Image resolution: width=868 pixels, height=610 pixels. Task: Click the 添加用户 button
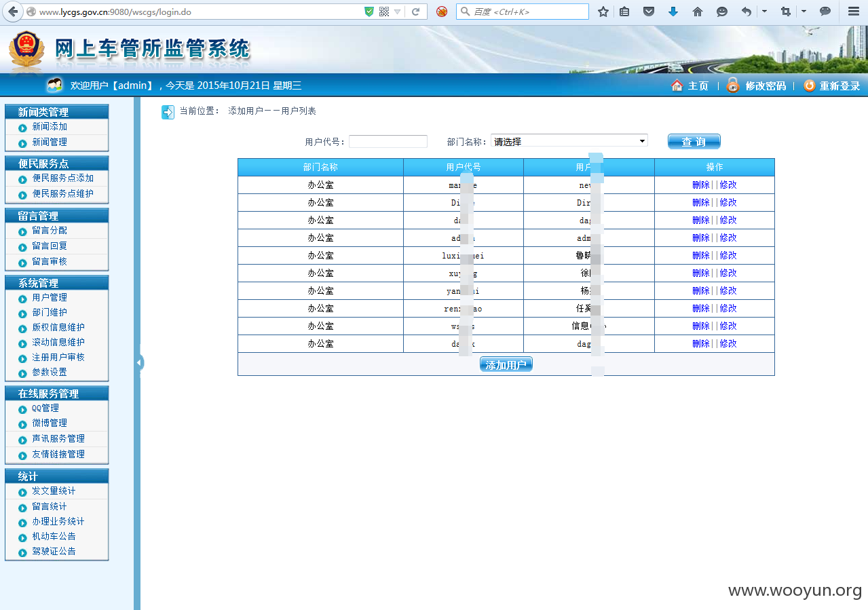coord(506,364)
